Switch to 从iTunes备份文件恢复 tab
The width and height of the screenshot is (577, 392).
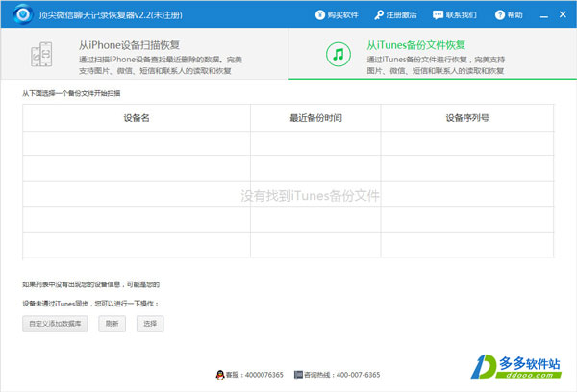pyautogui.click(x=433, y=54)
